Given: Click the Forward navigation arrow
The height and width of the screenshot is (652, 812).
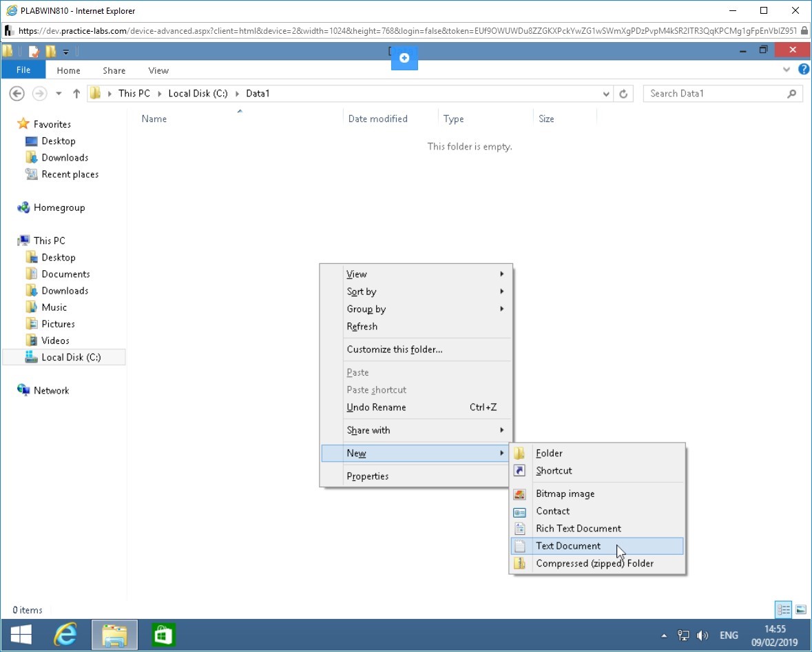Looking at the screenshot, I should [x=39, y=93].
